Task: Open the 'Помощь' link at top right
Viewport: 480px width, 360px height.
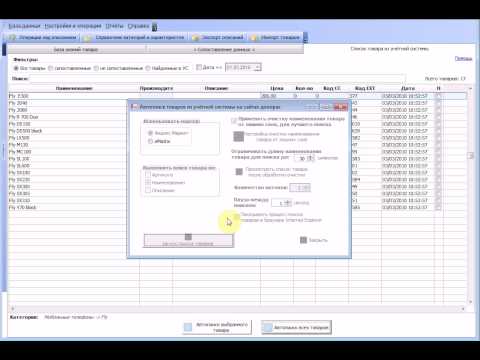Action: coord(463,59)
